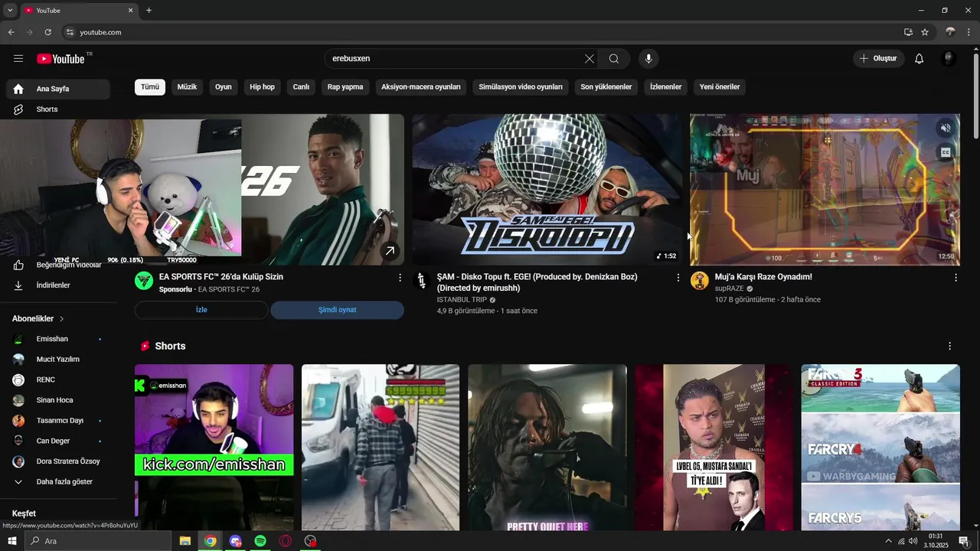
Task: Open the Windows Start menu
Action: coord(12,541)
